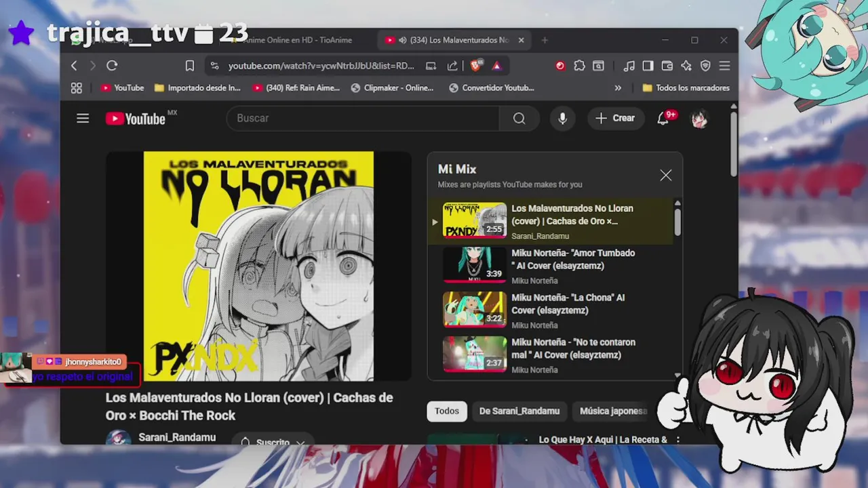Click the install/cast screen icon in address bar
This screenshot has height=488, width=868.
point(431,66)
